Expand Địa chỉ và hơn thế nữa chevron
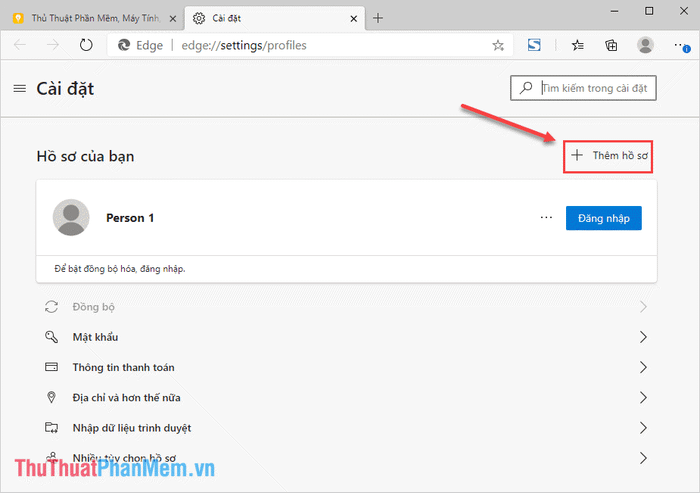The image size is (700, 493). click(643, 397)
